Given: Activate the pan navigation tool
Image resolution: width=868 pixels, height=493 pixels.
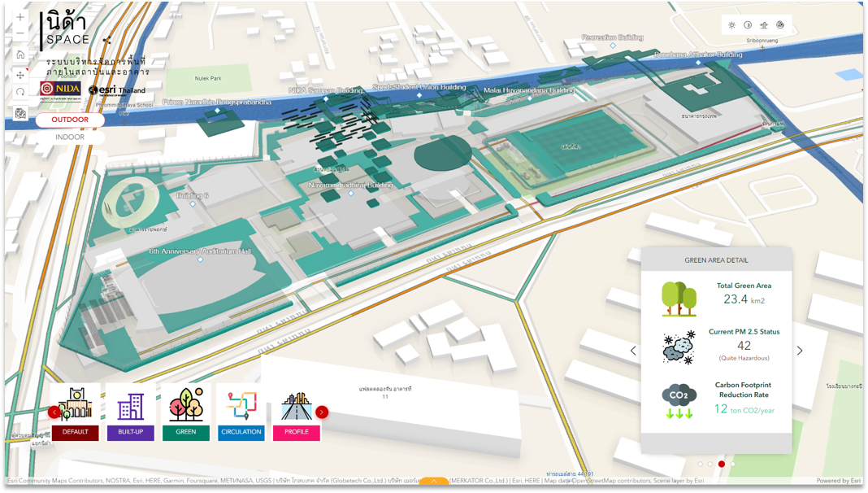Looking at the screenshot, I should [x=20, y=75].
